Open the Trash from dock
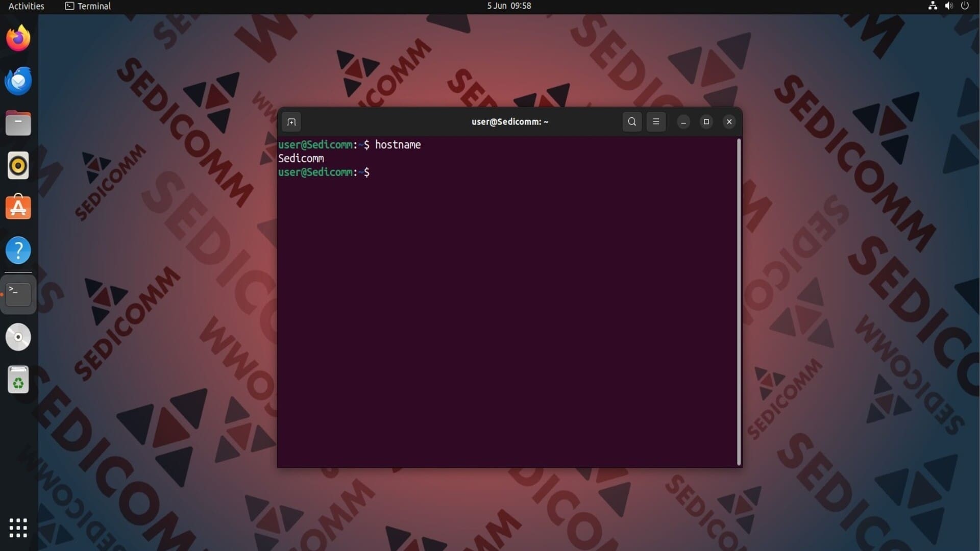 pos(18,380)
